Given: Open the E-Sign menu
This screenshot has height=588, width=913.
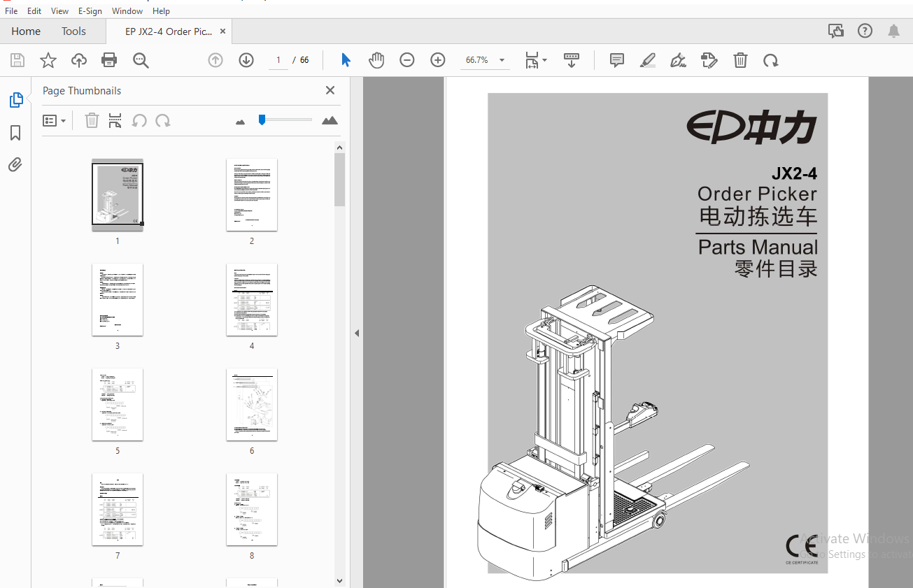Looking at the screenshot, I should coord(90,11).
